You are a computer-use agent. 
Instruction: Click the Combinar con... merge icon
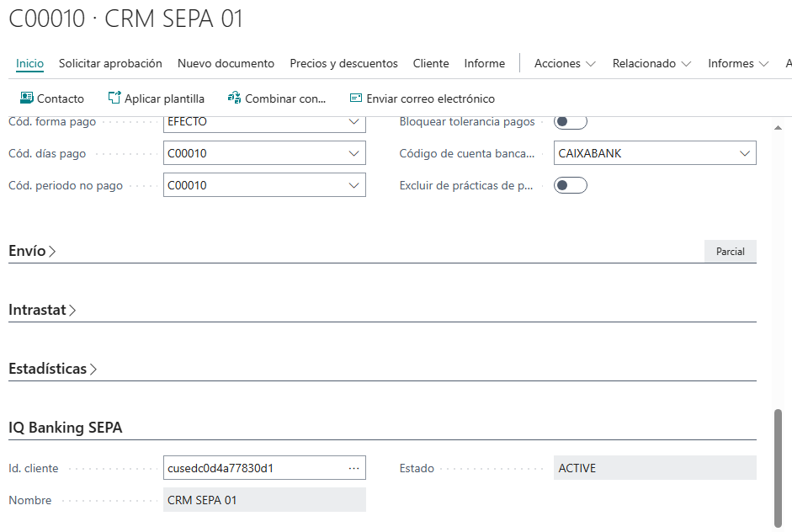coord(235,98)
